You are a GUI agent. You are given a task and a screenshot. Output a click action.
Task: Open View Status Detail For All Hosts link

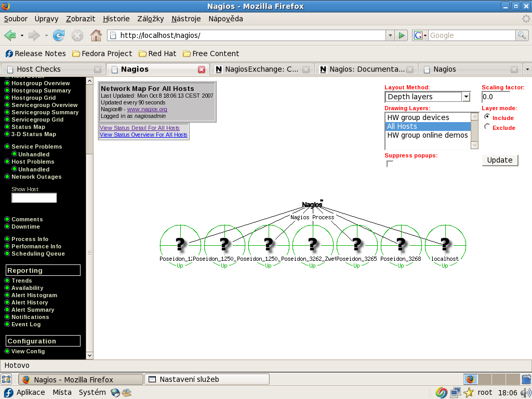139,128
